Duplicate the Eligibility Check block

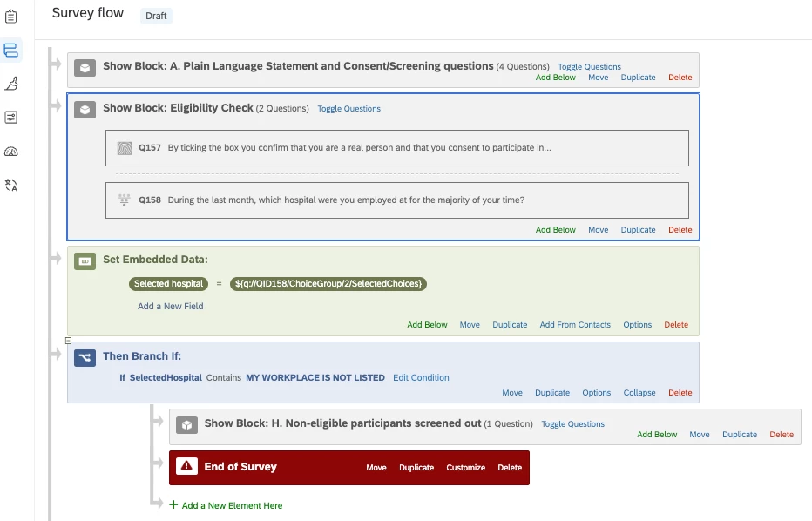(x=638, y=230)
